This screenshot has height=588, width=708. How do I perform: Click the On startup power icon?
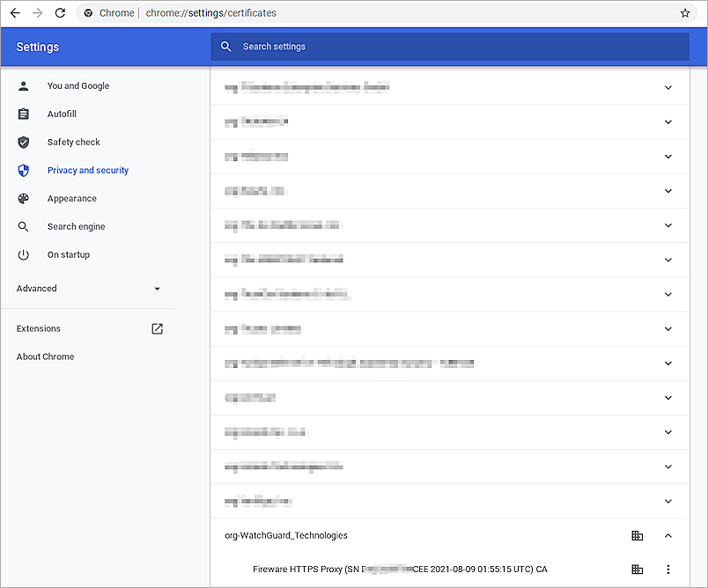click(24, 254)
